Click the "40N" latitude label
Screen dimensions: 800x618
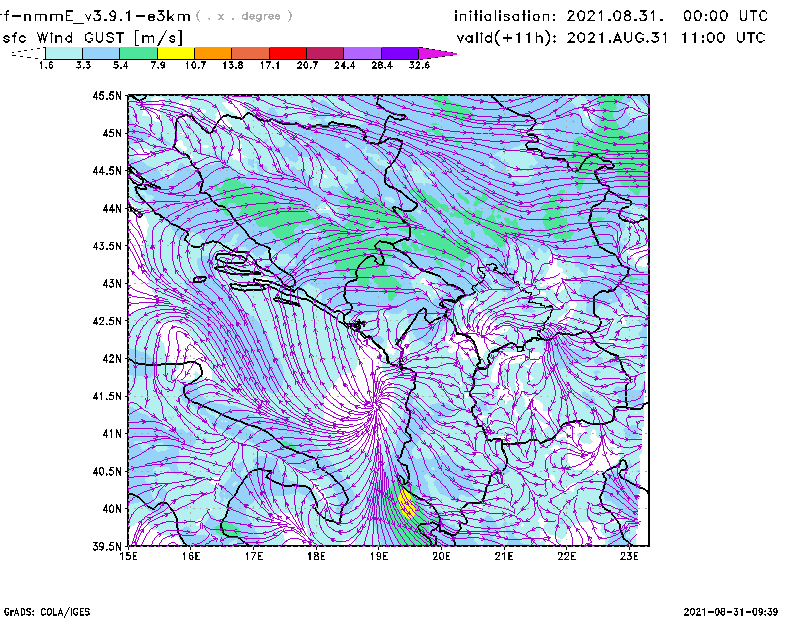point(112,509)
